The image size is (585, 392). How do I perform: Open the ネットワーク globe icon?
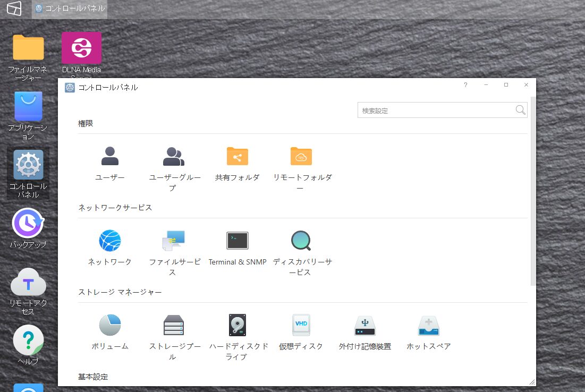coord(110,241)
